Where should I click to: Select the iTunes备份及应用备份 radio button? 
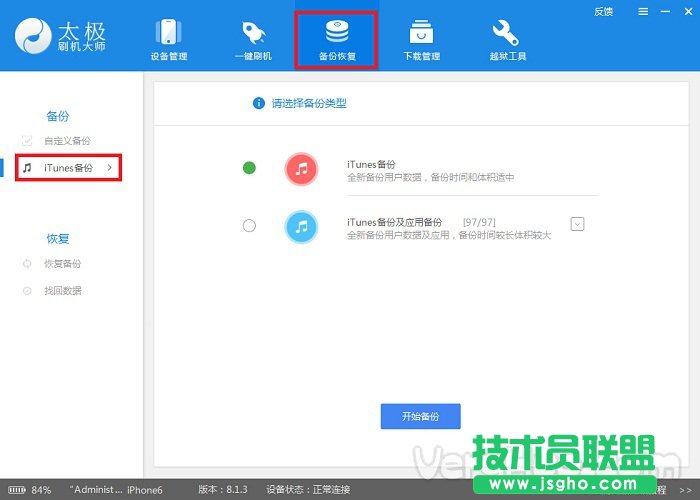(249, 225)
